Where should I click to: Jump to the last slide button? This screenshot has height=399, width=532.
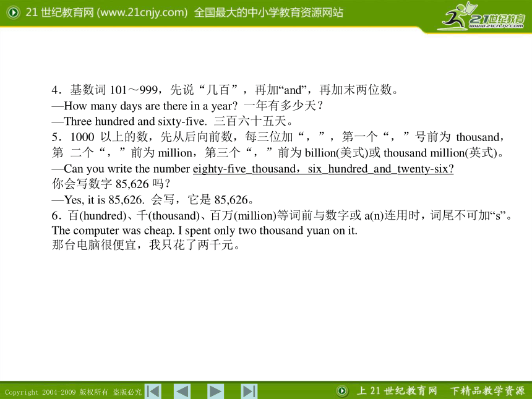click(x=249, y=391)
